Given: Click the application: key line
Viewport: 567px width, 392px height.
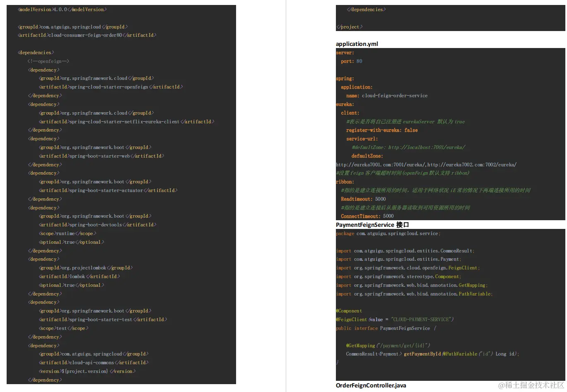Looking at the screenshot, I should (357, 87).
